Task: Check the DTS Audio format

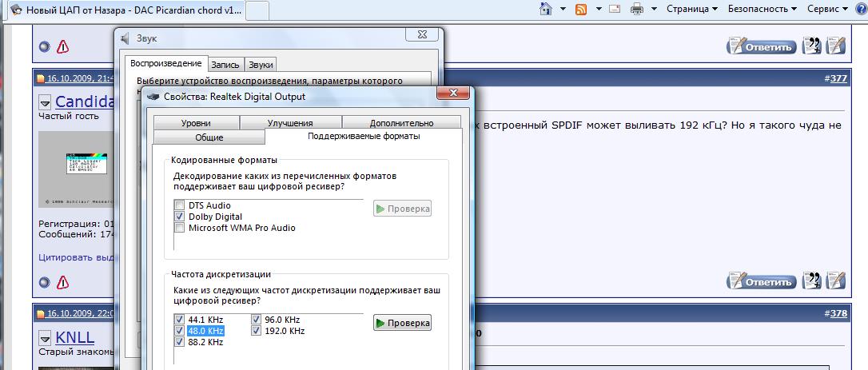Action: [179, 205]
